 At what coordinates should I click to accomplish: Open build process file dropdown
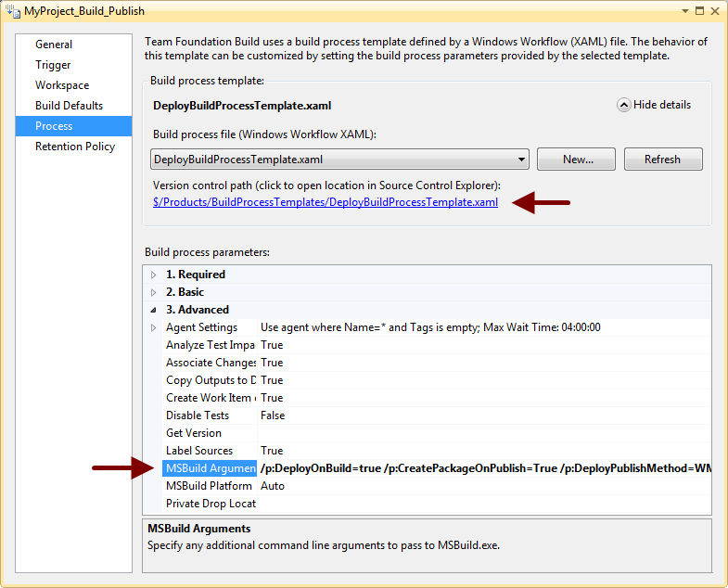[521, 160]
